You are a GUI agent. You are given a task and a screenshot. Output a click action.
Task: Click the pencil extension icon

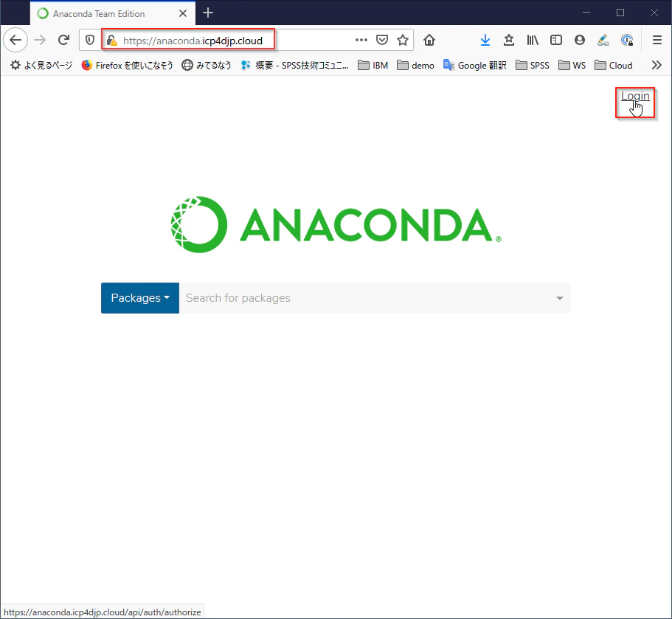(x=603, y=41)
